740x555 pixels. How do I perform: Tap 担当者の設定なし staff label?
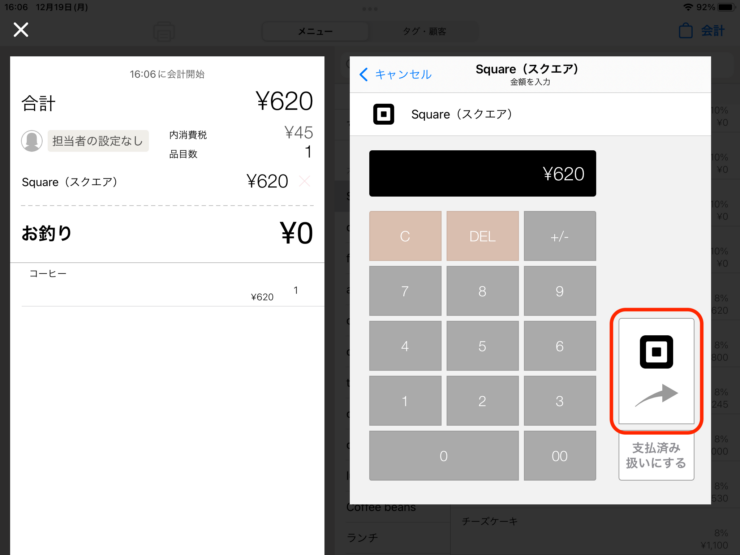[x=98, y=141]
